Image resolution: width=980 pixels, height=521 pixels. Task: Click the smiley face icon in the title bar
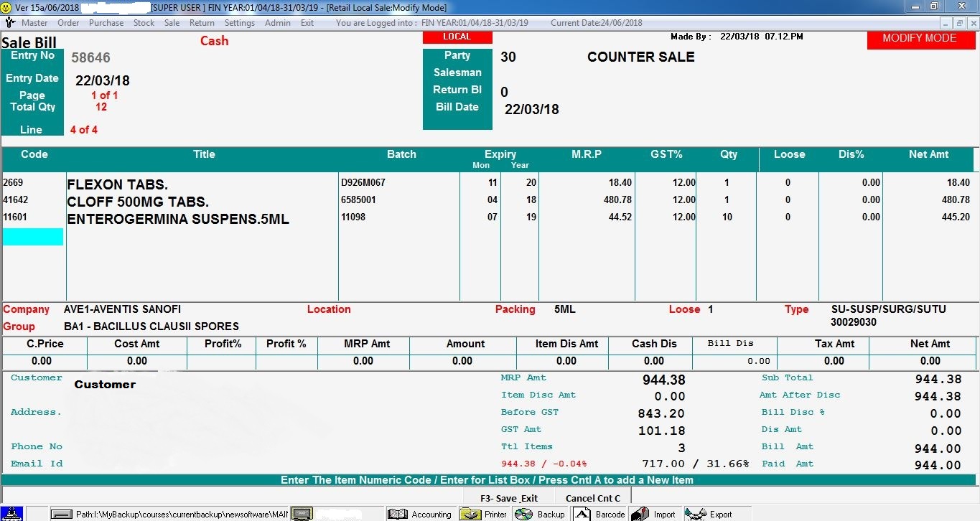[x=7, y=7]
